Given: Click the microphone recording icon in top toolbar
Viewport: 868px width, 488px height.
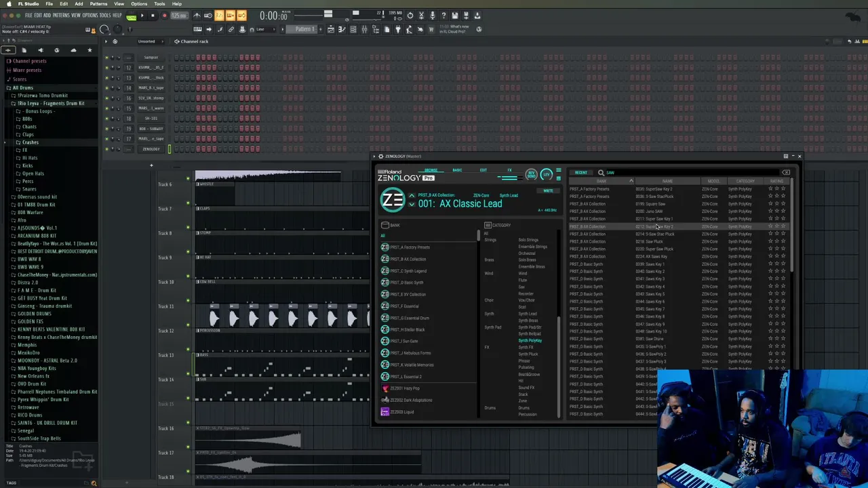Looking at the screenshot, I should pyautogui.click(x=432, y=16).
